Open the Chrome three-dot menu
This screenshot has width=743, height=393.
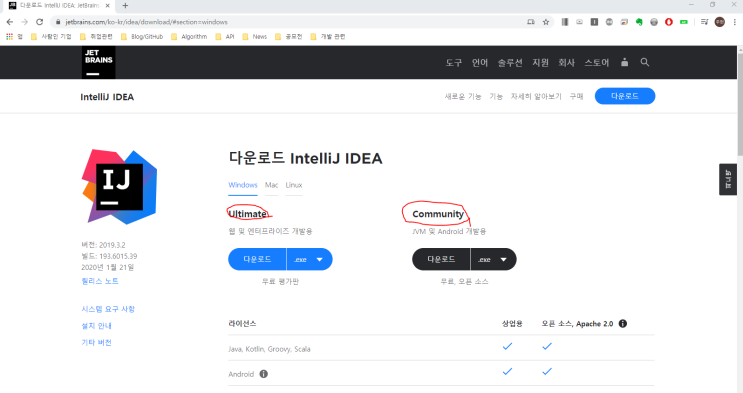coord(734,22)
